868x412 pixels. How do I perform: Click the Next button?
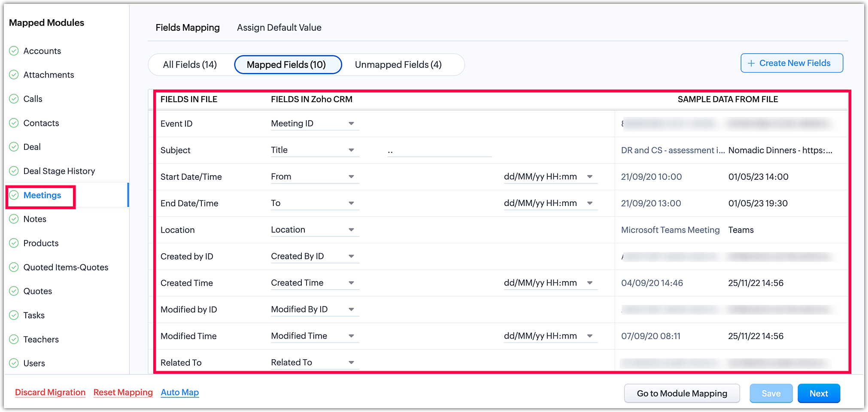tap(818, 394)
